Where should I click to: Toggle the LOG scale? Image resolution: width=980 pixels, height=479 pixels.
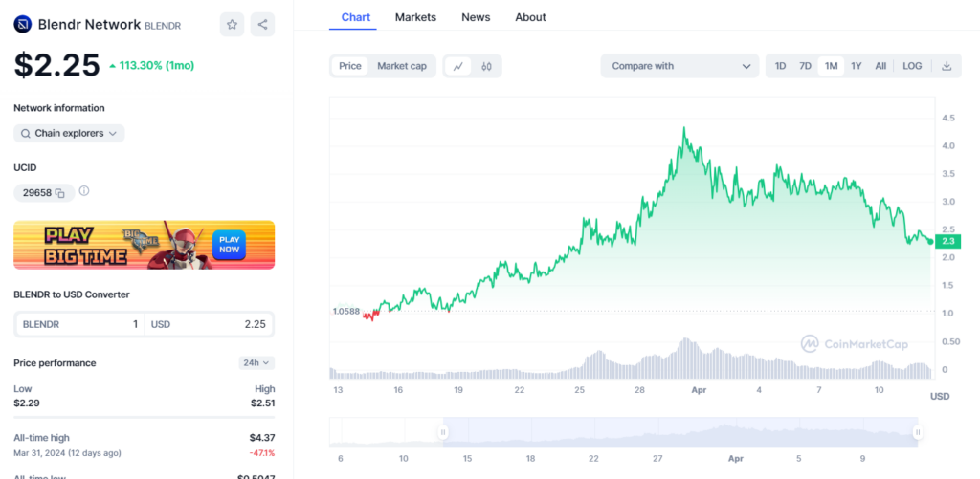[x=912, y=66]
